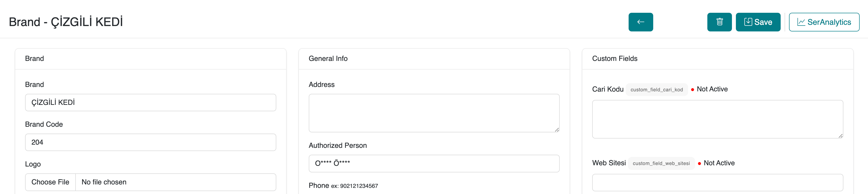The width and height of the screenshot is (868, 194).
Task: Click the red Not Active dot for Web Sitesi
Action: pyautogui.click(x=699, y=163)
